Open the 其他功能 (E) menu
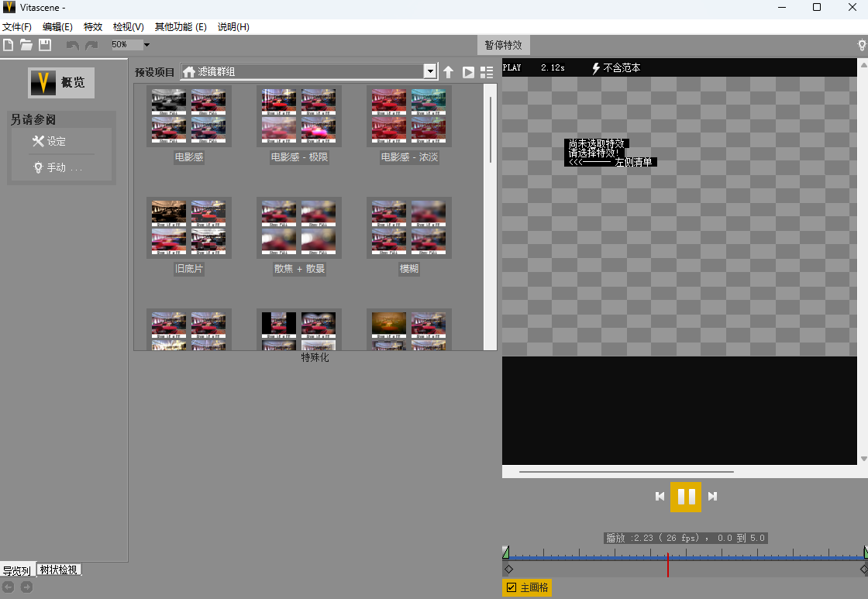Viewport: 868px width, 599px height. (181, 26)
